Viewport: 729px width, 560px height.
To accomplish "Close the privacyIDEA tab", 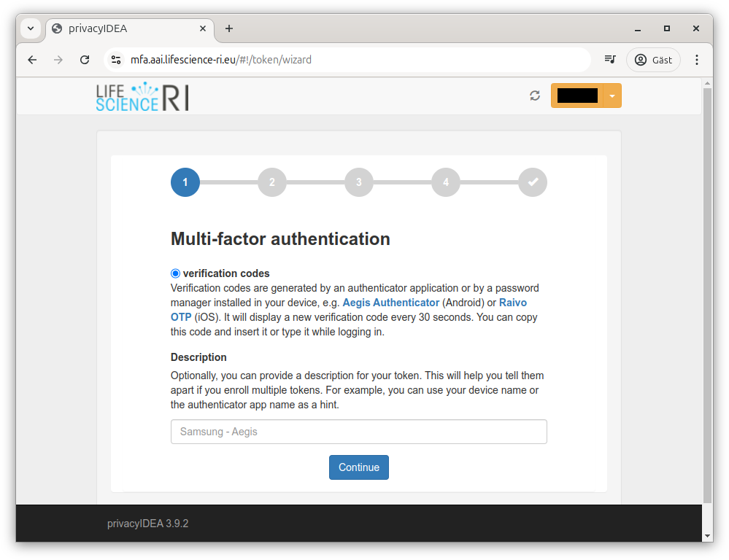I will pyautogui.click(x=203, y=29).
